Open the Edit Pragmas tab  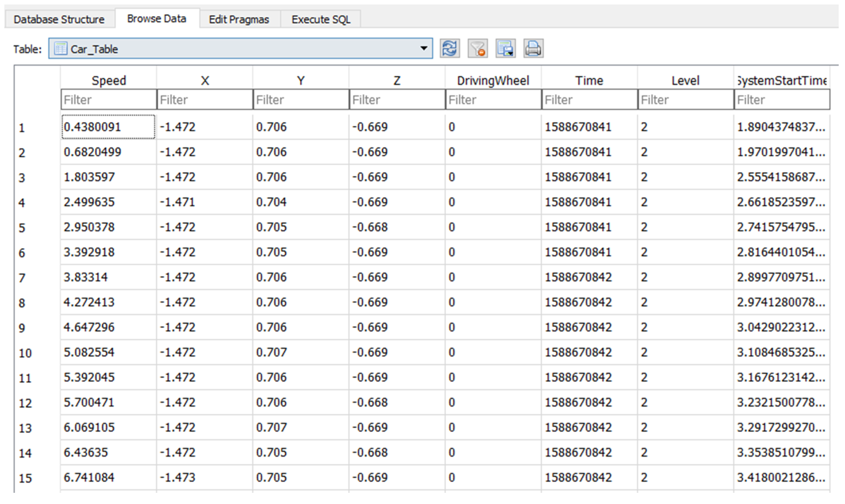click(239, 19)
